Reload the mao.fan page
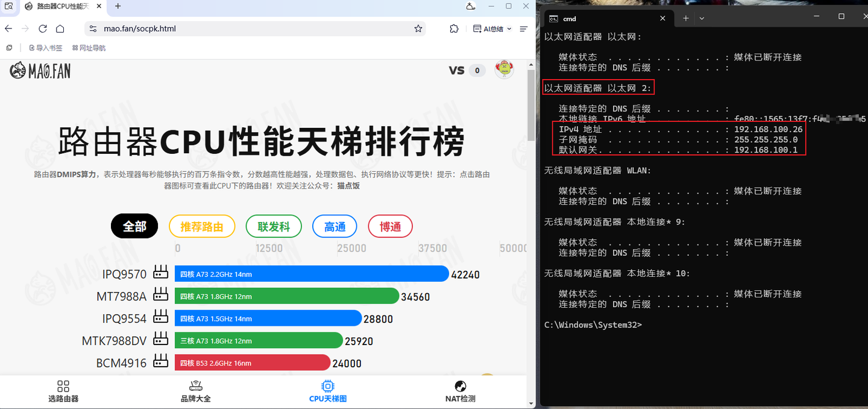The height and width of the screenshot is (409, 868). tap(43, 28)
